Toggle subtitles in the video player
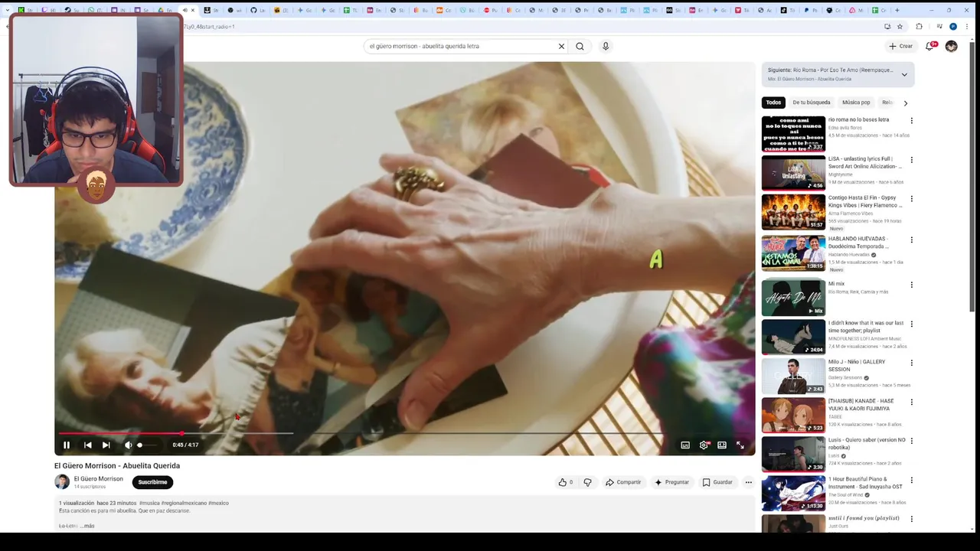This screenshot has width=980, height=551. pyautogui.click(x=685, y=445)
